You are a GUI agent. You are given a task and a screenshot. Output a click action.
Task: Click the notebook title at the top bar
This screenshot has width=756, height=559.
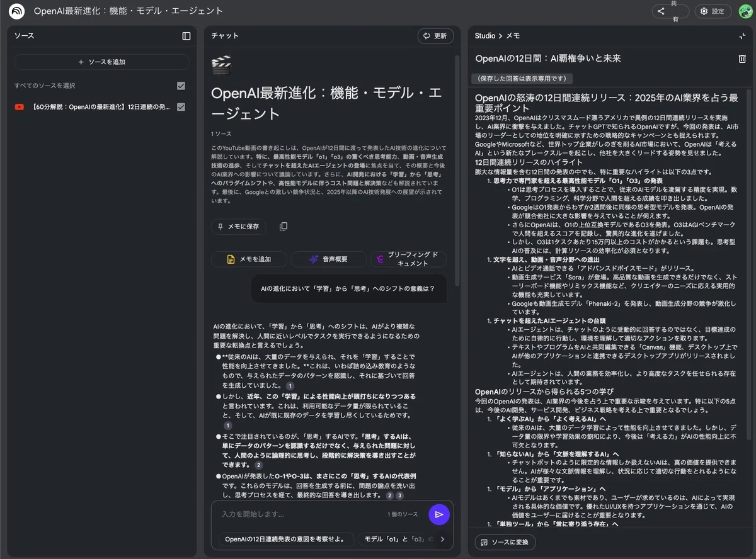coord(128,11)
